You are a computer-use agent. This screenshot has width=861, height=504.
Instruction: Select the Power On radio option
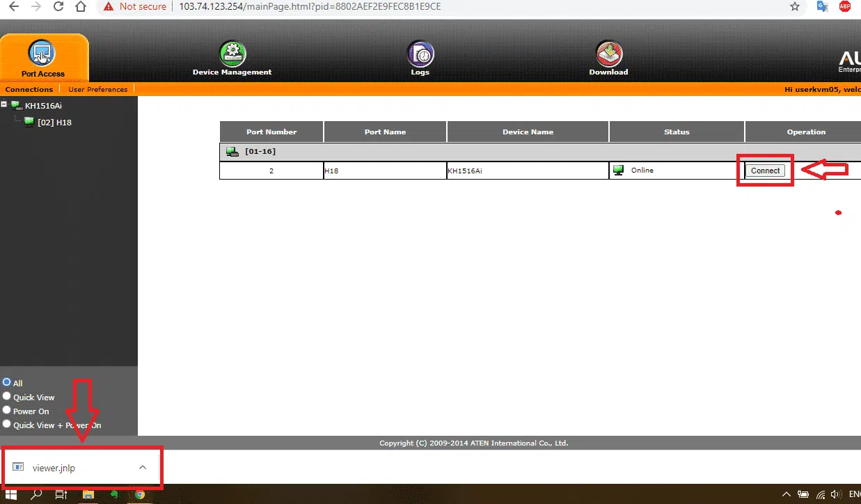(x=7, y=410)
